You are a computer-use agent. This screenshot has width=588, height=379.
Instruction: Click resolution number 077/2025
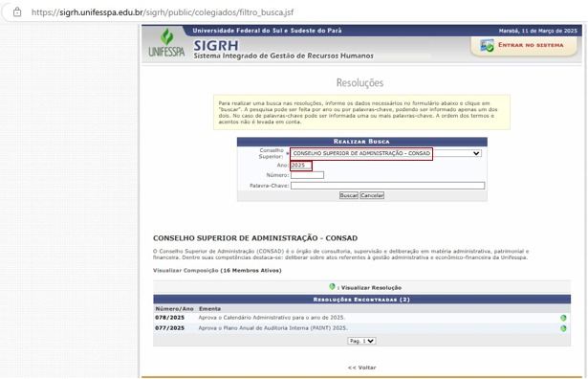[x=169, y=328]
